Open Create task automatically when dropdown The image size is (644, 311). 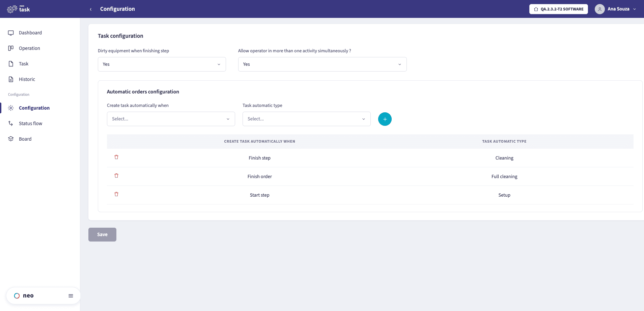coord(171,119)
